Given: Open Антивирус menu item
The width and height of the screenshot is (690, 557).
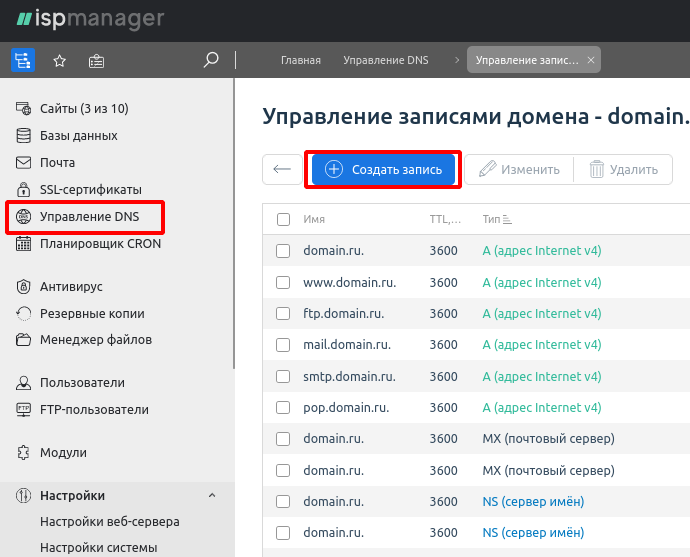Looking at the screenshot, I should point(71,287).
